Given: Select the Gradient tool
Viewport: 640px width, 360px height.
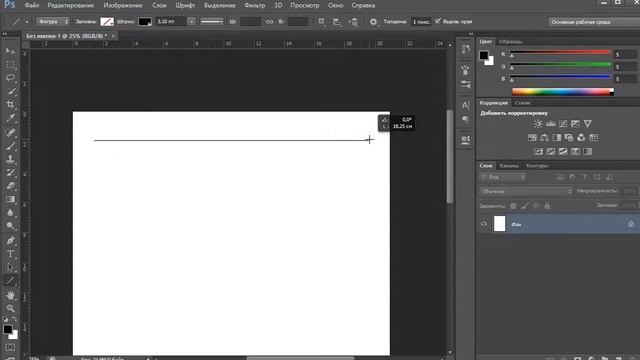Looking at the screenshot, I should click(11, 199).
